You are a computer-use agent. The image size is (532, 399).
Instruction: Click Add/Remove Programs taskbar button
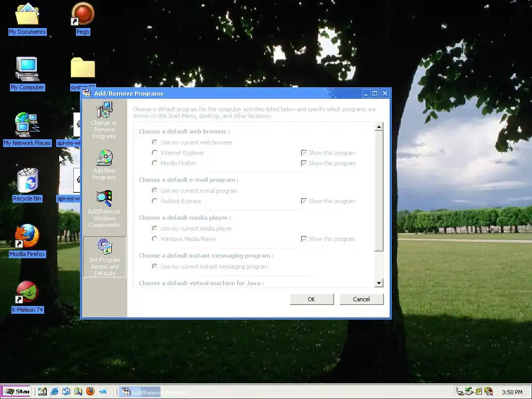click(x=140, y=392)
